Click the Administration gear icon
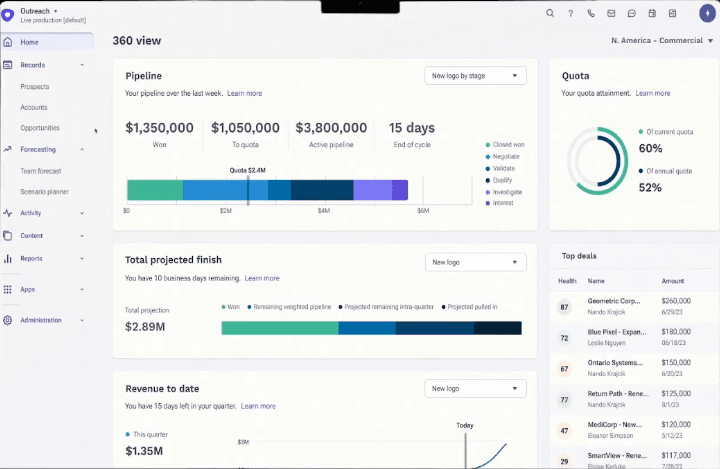The height and width of the screenshot is (469, 720). (7, 320)
